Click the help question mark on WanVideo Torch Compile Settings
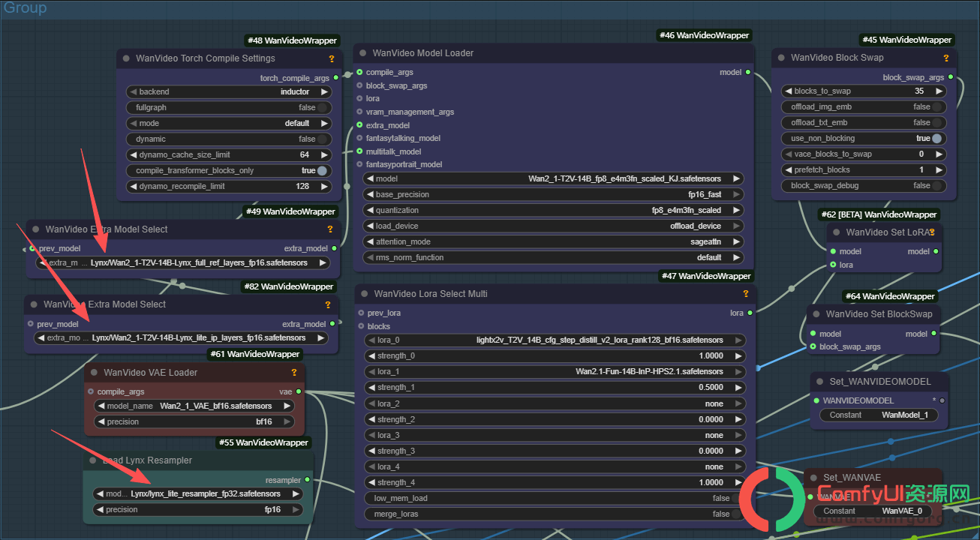This screenshot has height=540, width=980. click(x=332, y=58)
